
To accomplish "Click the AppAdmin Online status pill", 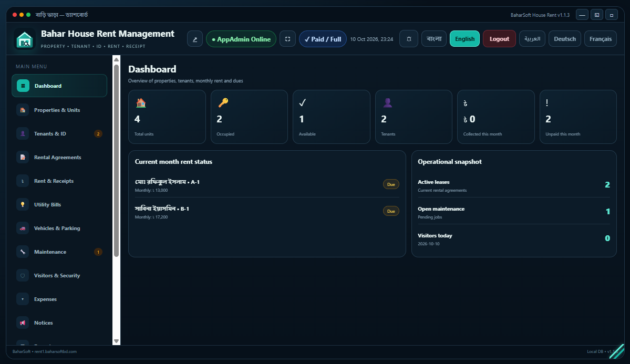I will tap(241, 39).
